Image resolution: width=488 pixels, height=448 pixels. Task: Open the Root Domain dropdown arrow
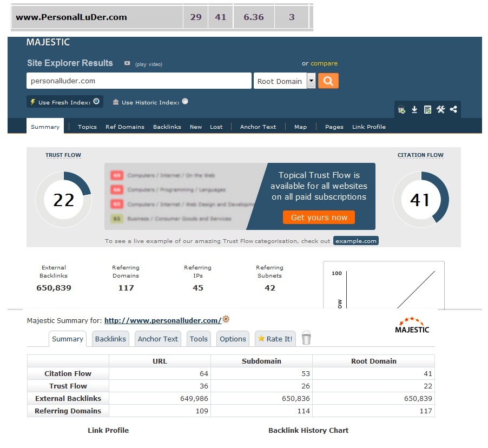[x=311, y=81]
